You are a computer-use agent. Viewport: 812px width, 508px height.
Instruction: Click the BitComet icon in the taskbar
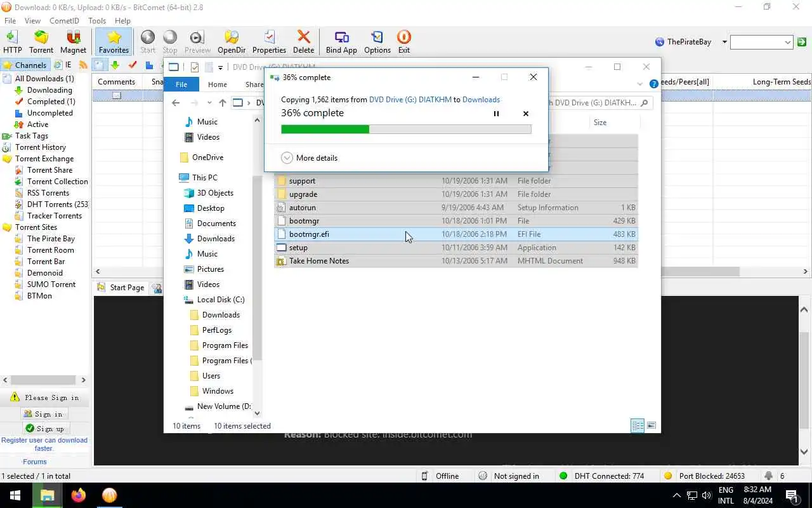(x=110, y=495)
